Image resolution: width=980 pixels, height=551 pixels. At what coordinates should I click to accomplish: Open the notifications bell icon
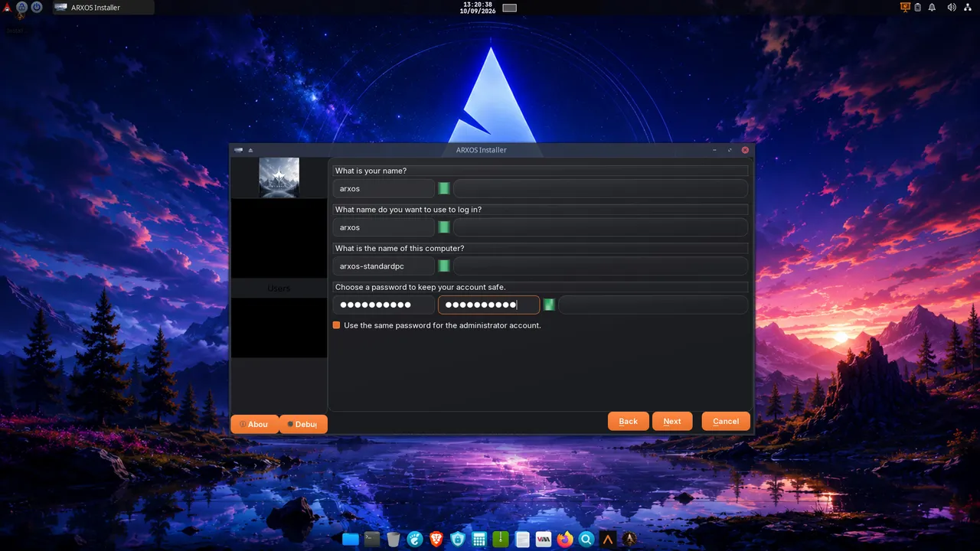[932, 7]
